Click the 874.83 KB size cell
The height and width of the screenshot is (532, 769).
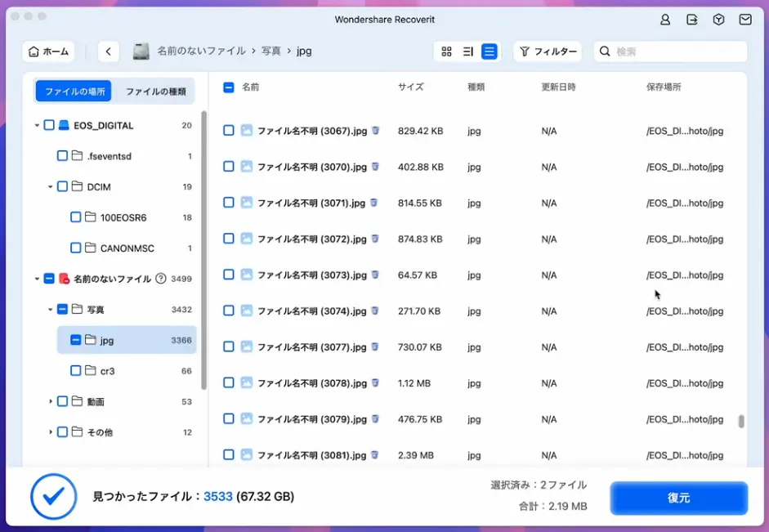click(420, 239)
